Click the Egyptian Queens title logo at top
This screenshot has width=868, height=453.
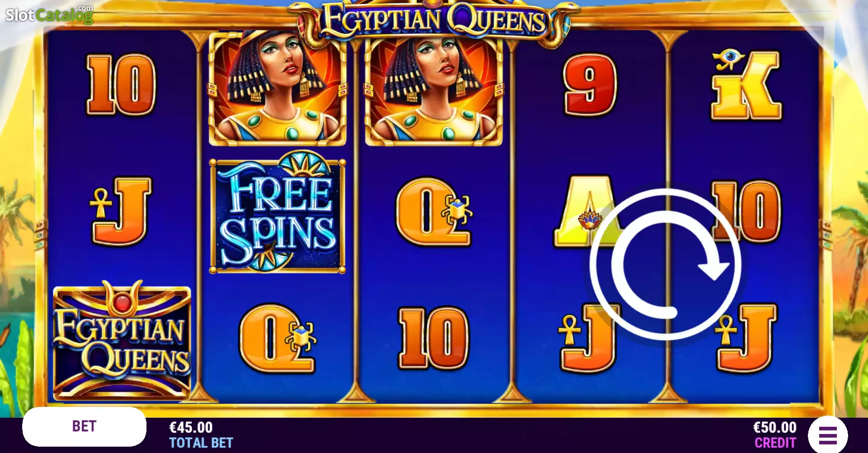click(x=434, y=22)
